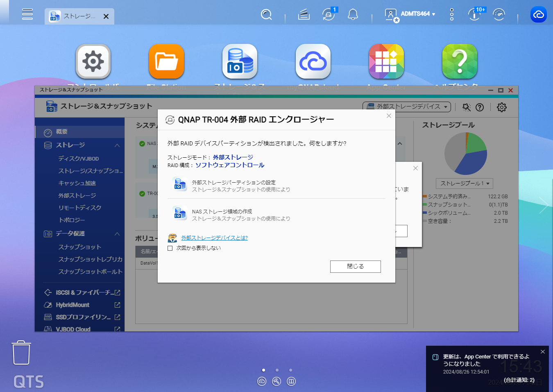Click bottom dock myQNAPcloud circle icon
Image resolution: width=553 pixels, height=392 pixels.
point(262,381)
